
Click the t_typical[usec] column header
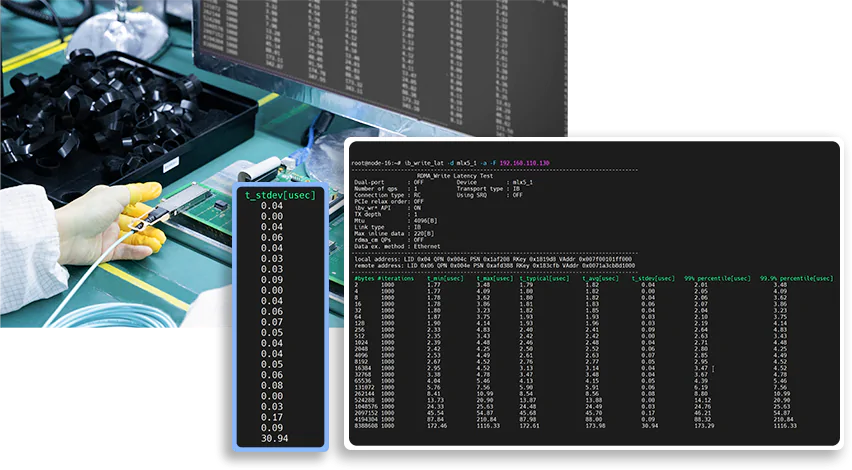point(544,278)
